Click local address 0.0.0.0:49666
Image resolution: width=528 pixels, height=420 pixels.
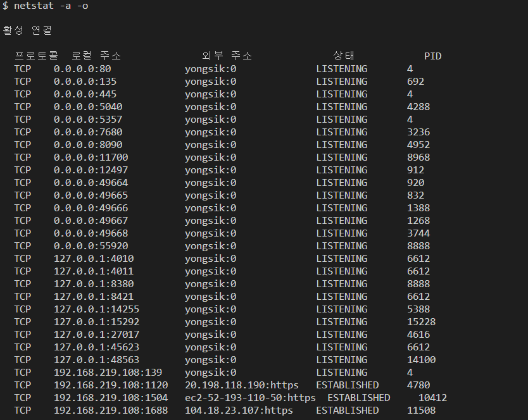(91, 208)
